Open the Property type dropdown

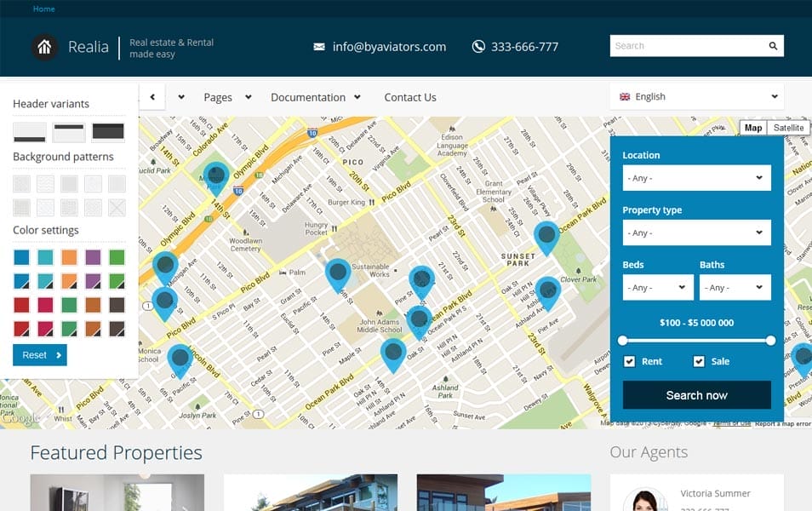click(x=696, y=233)
